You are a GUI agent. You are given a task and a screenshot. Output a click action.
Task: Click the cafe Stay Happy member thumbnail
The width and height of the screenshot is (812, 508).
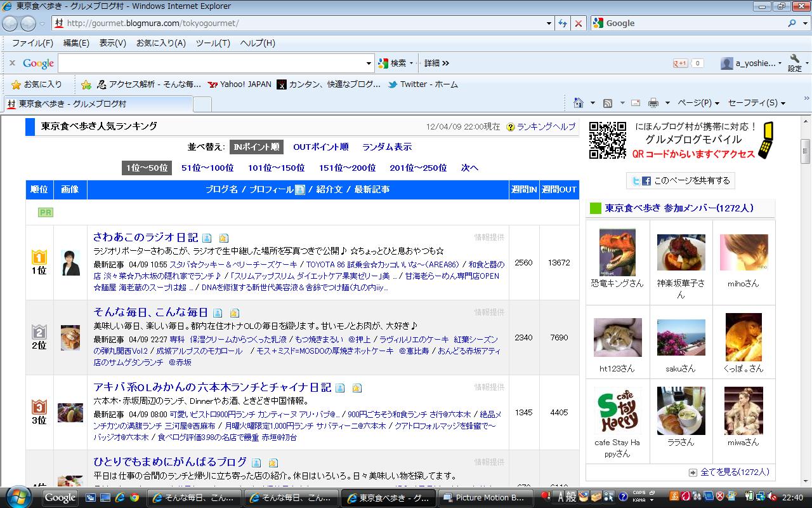[x=617, y=411]
